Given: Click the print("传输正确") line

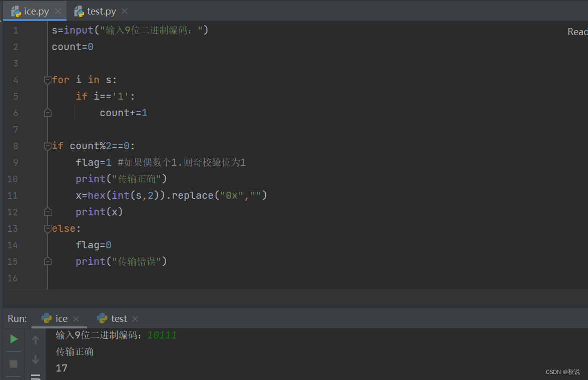Looking at the screenshot, I should [x=121, y=179].
